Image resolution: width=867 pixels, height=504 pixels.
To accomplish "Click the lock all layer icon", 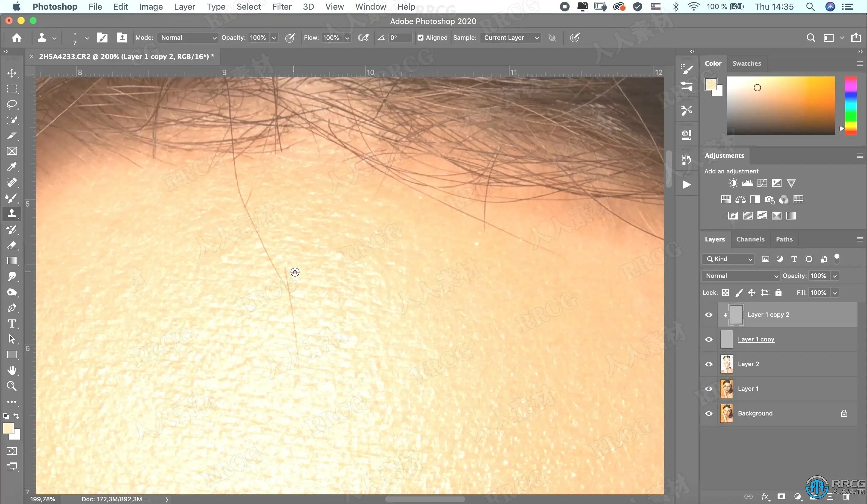I will tap(778, 293).
